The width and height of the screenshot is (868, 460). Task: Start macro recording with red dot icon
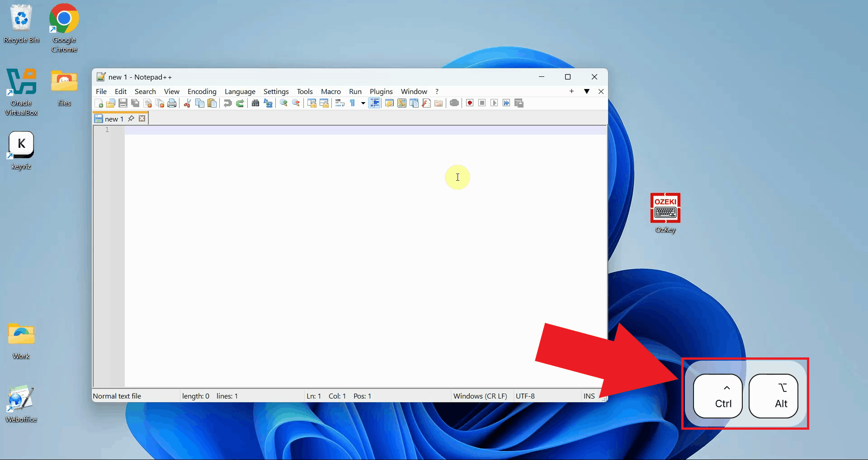[x=470, y=103]
